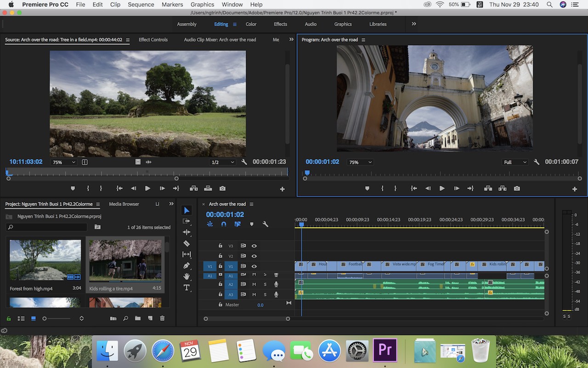Switch Project panel to list view
Viewport: 588px width, 368px height.
tap(21, 318)
